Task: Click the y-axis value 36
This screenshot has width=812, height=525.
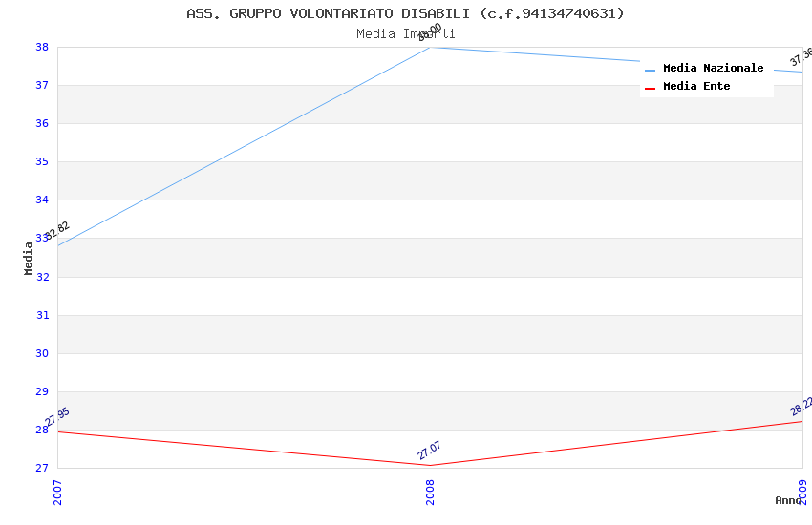Action: click(42, 124)
